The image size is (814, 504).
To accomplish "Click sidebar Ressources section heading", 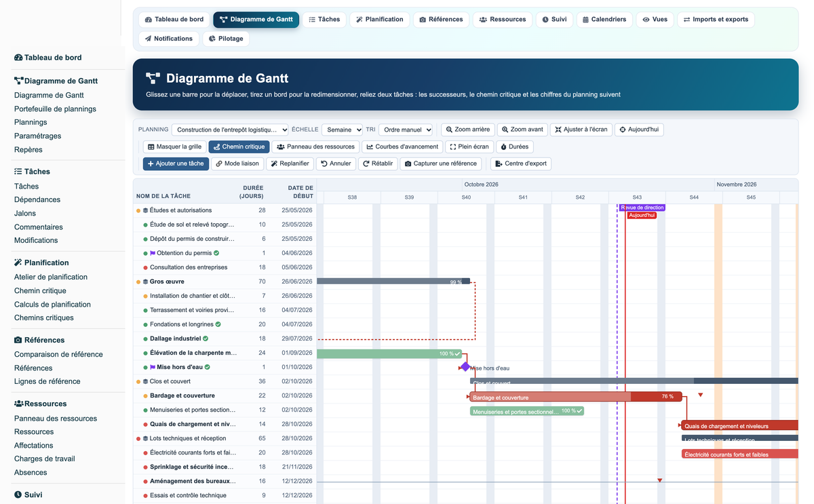I will click(41, 404).
